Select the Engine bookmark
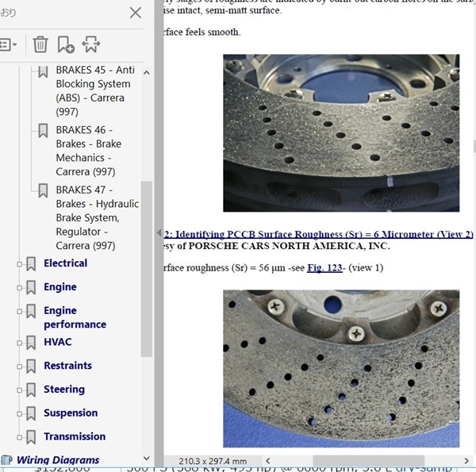 60,287
